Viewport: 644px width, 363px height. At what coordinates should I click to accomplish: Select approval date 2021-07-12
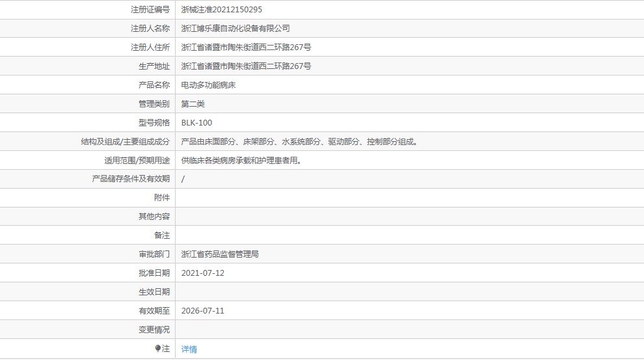pyautogui.click(x=202, y=273)
